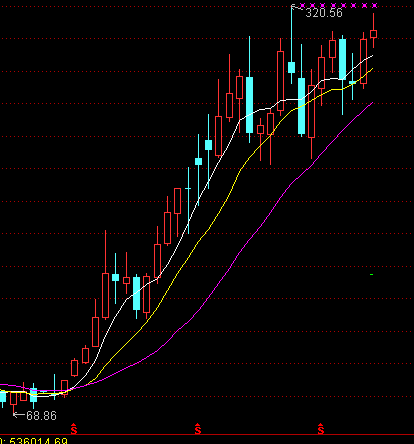Click the arrow pointing to 320.56 high
This screenshot has width=414, height=444.
click(x=297, y=7)
